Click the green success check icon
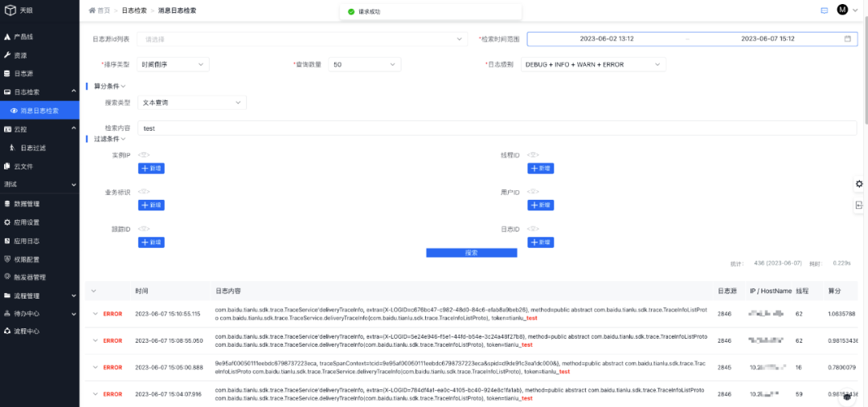This screenshot has width=868, height=407. [x=351, y=11]
